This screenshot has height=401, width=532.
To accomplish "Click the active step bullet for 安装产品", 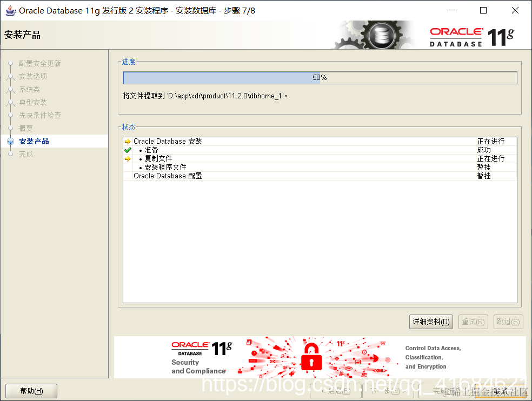I will pos(10,141).
